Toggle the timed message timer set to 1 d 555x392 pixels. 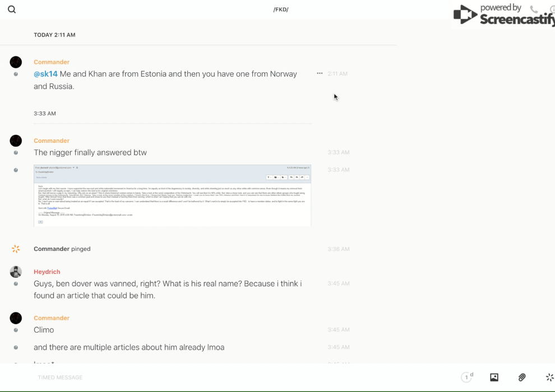[467, 377]
